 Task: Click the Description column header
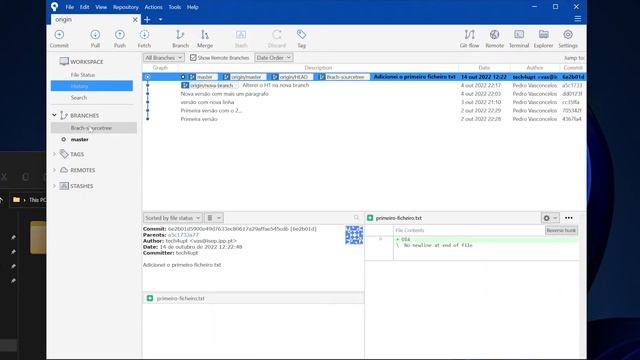tap(318, 68)
